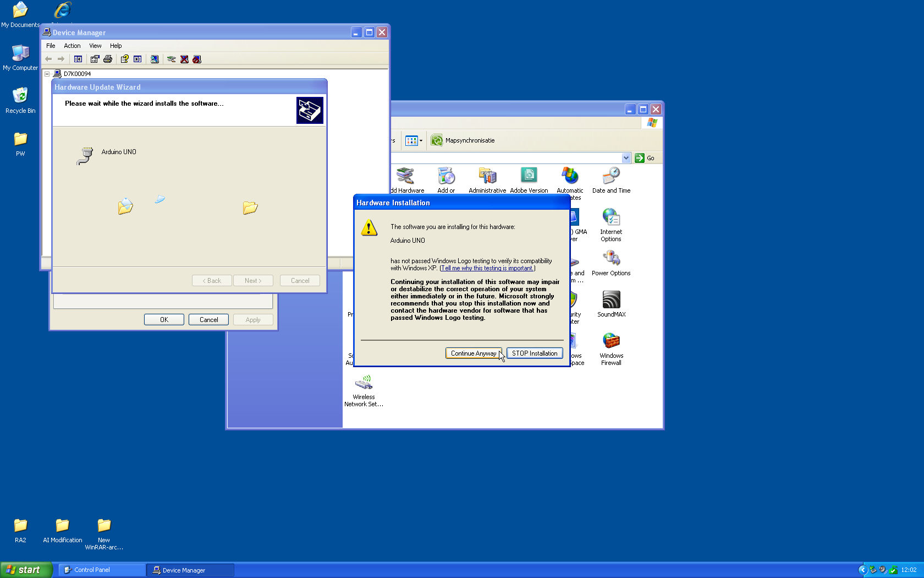Switch to Device Manager taskbar button
The width and height of the screenshot is (924, 578).
click(x=190, y=570)
